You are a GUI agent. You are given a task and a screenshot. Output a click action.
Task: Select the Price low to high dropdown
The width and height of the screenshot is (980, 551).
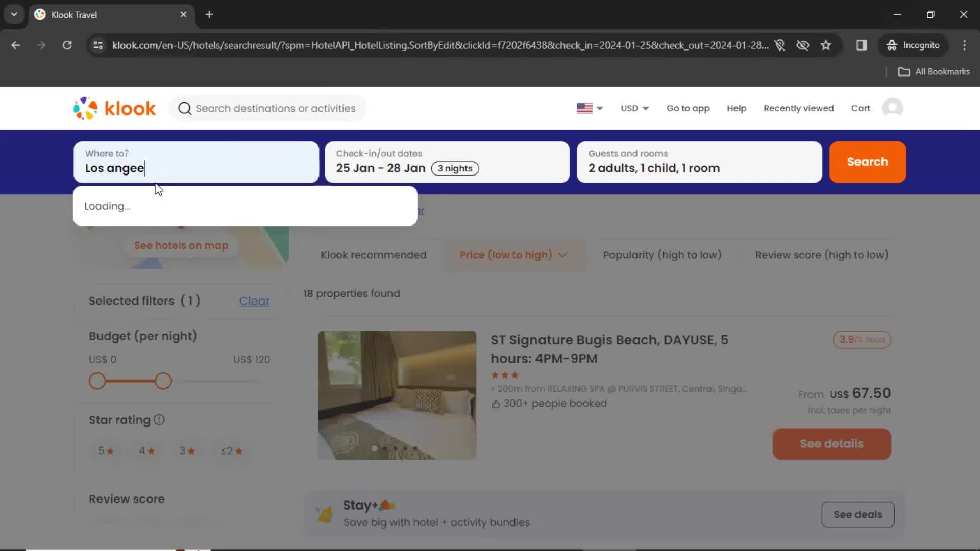[x=514, y=254]
